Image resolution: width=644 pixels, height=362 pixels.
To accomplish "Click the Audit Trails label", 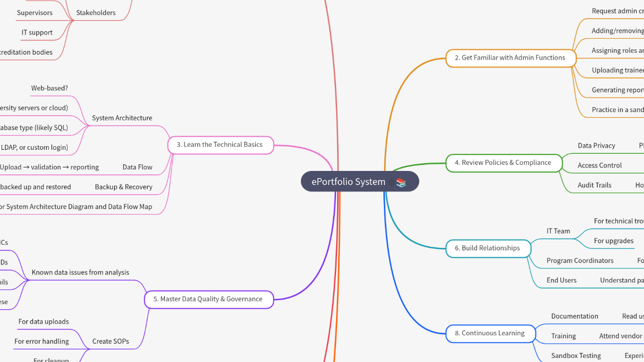I will [594, 185].
